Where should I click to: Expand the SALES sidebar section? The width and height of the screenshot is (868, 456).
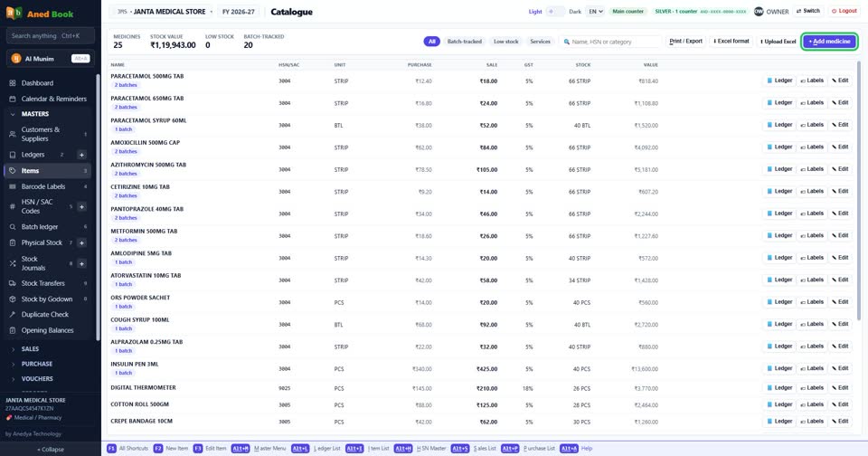[x=30, y=349]
